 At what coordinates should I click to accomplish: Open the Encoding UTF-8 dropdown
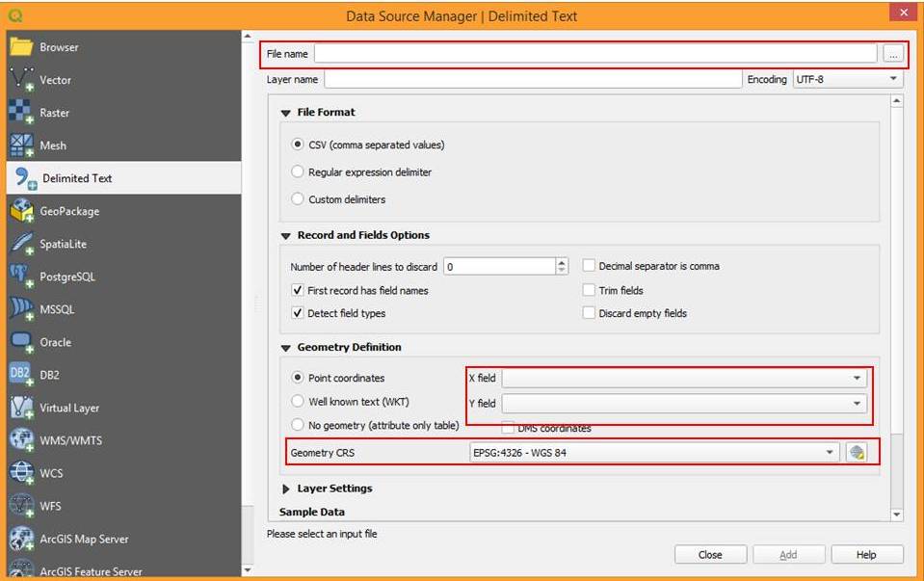click(847, 79)
